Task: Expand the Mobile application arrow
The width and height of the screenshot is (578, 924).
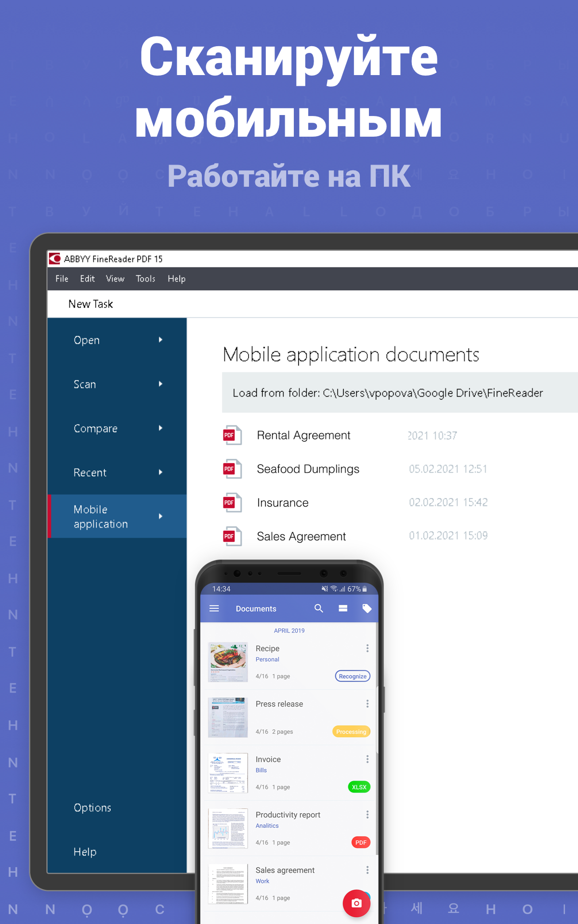Action: tap(160, 516)
